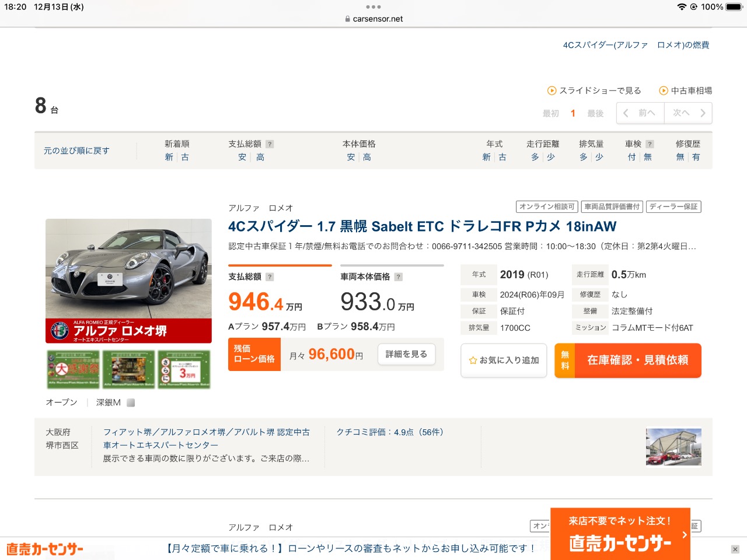Viewport: 747px width, 560px height.
Task: Tap the star icon for お気に入り追加
Action: (x=473, y=360)
